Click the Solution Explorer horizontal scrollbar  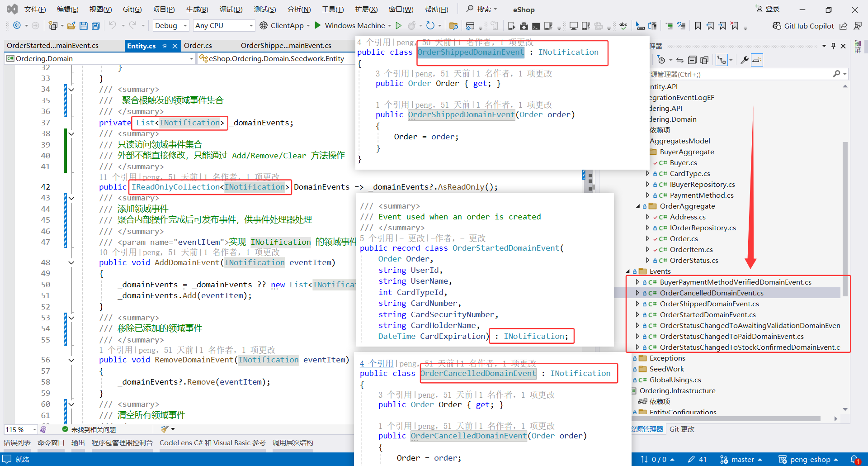click(726, 419)
